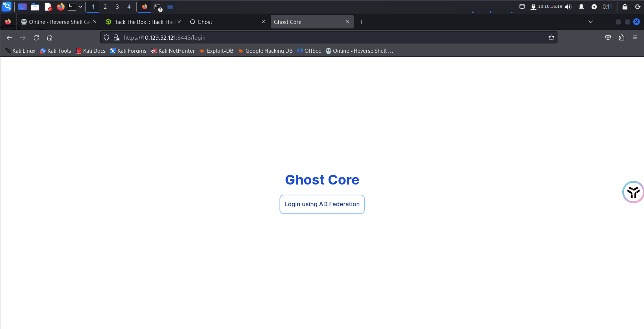Open a new tab with plus button
The image size is (644, 329).
pyautogui.click(x=362, y=22)
